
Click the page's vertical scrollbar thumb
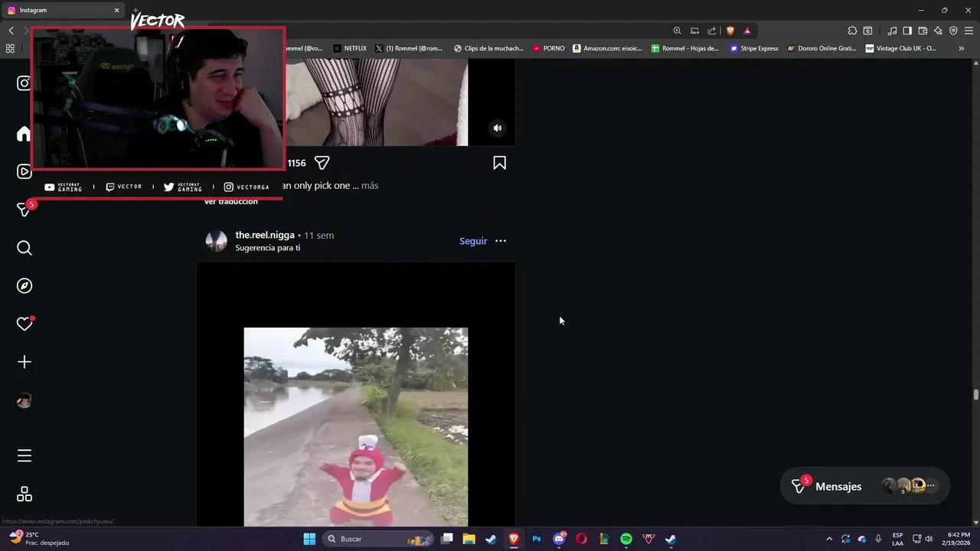pyautogui.click(x=975, y=394)
